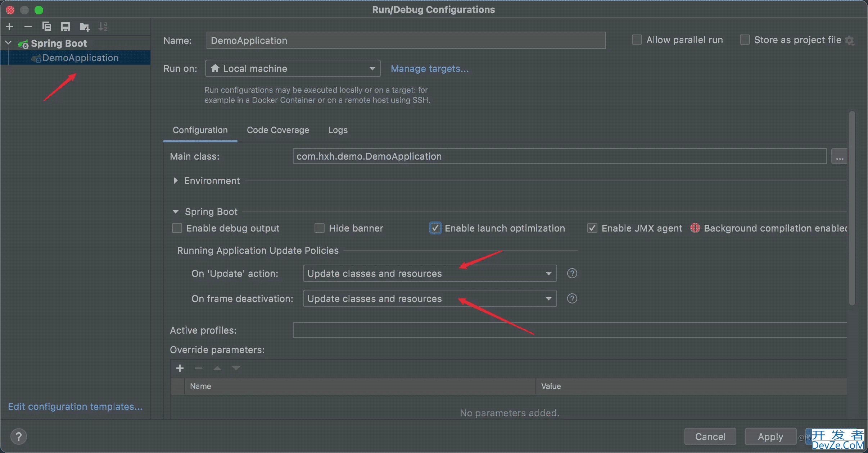Click the Main class field
Viewport: 868px width, 453px height.
[560, 156]
